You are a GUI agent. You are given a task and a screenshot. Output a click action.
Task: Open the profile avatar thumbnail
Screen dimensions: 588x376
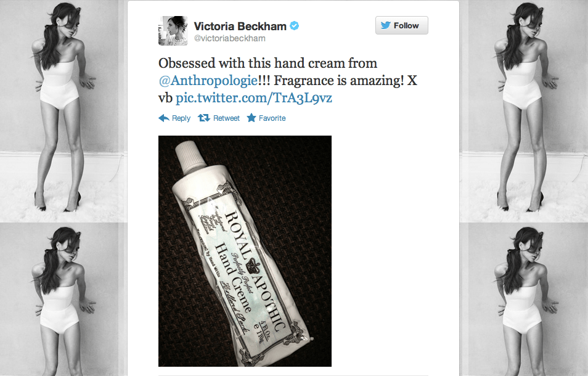point(173,31)
